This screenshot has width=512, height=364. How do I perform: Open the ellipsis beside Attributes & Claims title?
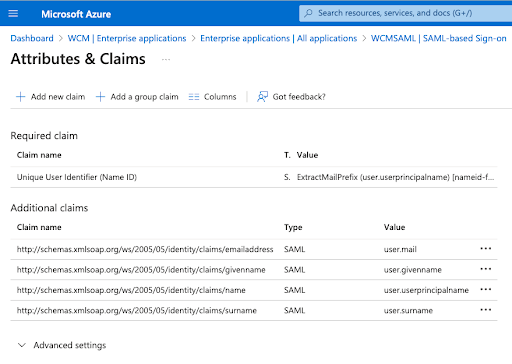(x=166, y=60)
